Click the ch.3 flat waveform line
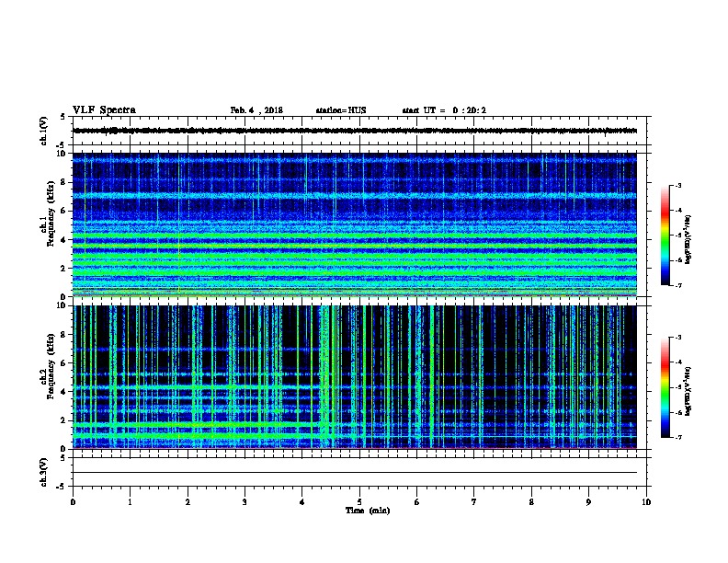The width and height of the screenshot is (728, 563). click(x=355, y=473)
